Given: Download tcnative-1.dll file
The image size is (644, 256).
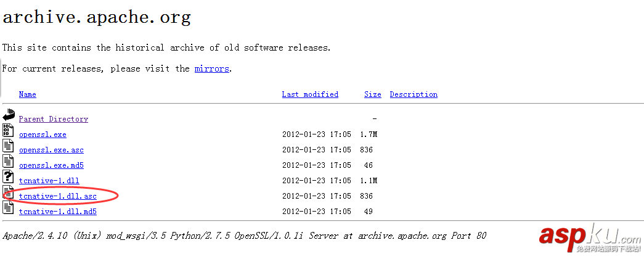Looking at the screenshot, I should pyautogui.click(x=49, y=180).
